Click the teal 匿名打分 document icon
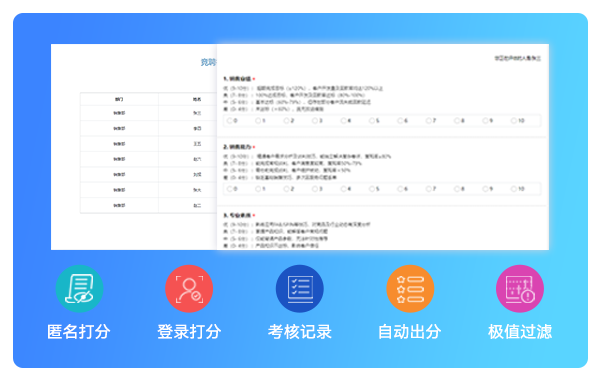Image resolution: width=601 pixels, height=381 pixels. coord(79,289)
